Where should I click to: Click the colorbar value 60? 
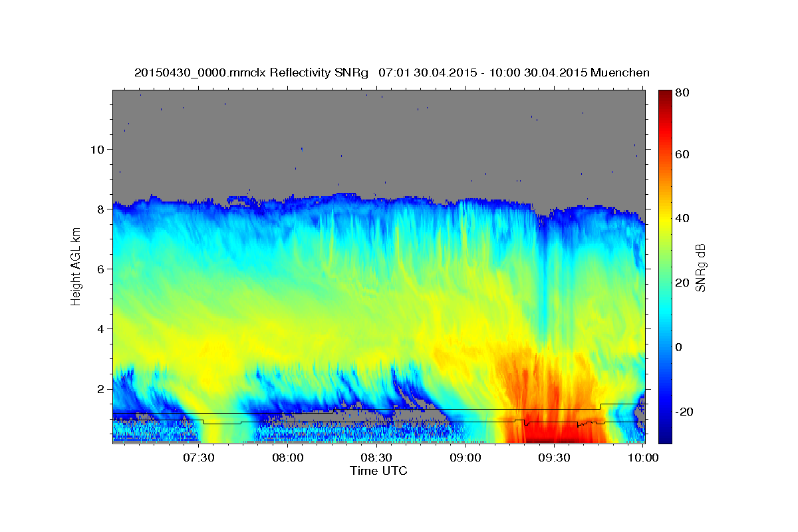tap(682, 154)
